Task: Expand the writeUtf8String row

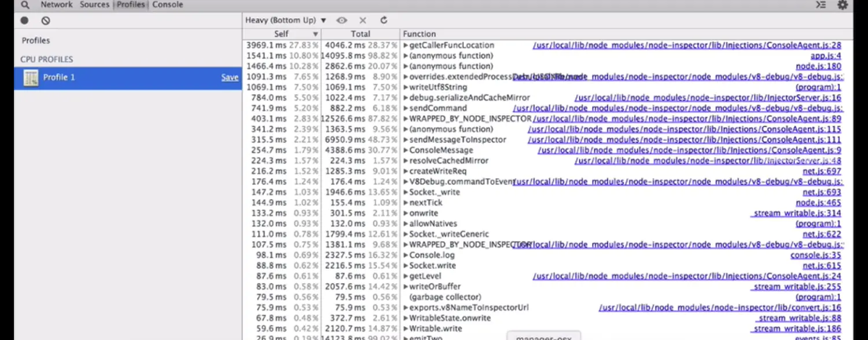Action: [406, 87]
